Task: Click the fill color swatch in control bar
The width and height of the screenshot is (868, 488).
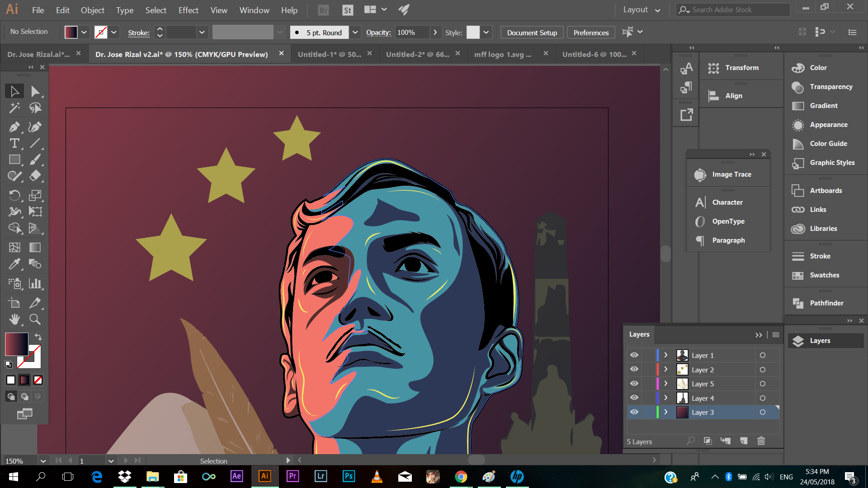Action: (71, 32)
